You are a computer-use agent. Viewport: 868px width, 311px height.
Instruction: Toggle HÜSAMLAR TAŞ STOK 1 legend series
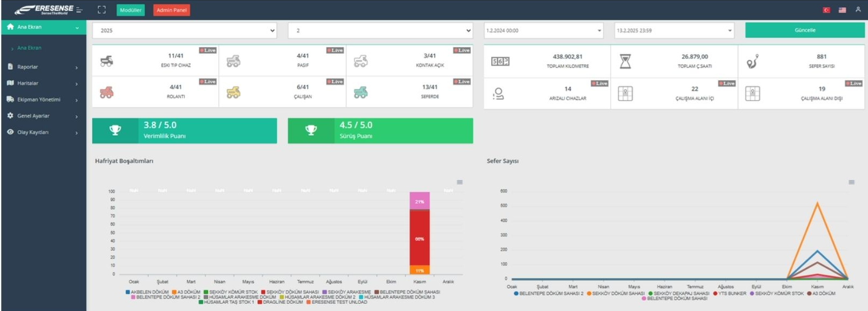point(226,302)
